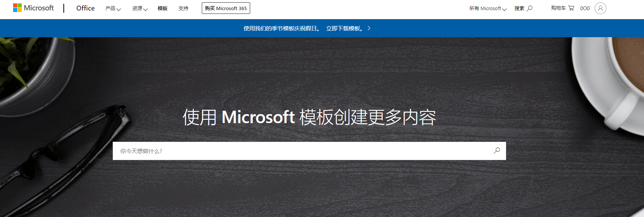Click the OOO text beside cart

(585, 8)
